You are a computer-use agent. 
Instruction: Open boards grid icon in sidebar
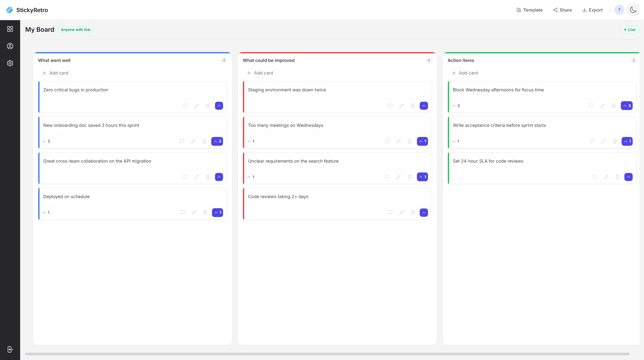pyautogui.click(x=10, y=29)
